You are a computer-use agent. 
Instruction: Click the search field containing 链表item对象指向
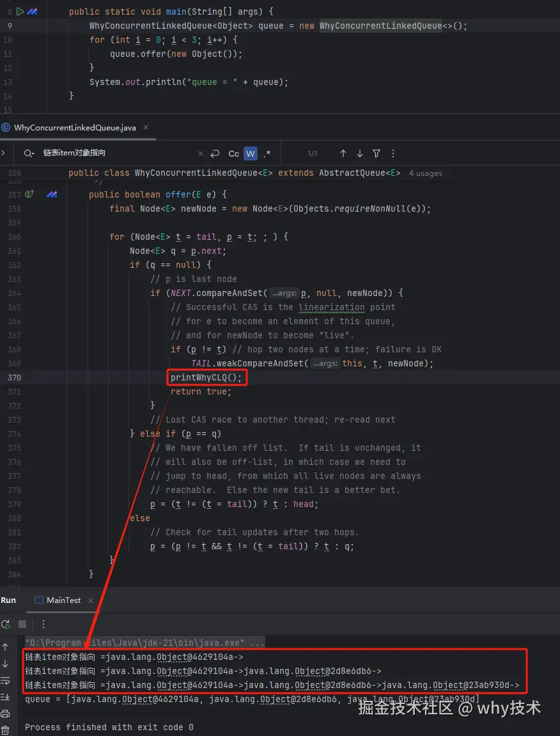coord(118,153)
